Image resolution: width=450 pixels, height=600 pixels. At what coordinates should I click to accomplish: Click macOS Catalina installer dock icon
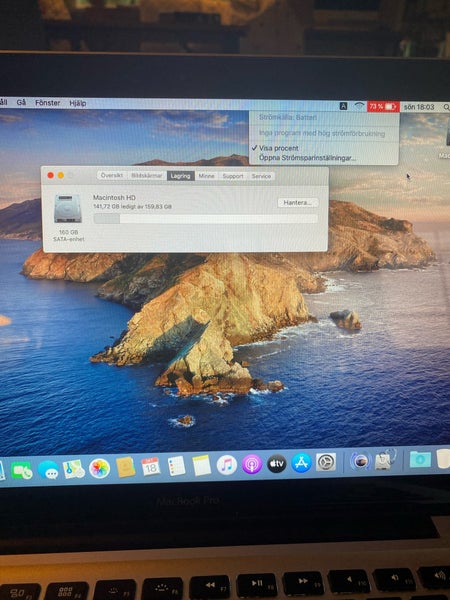360,461
